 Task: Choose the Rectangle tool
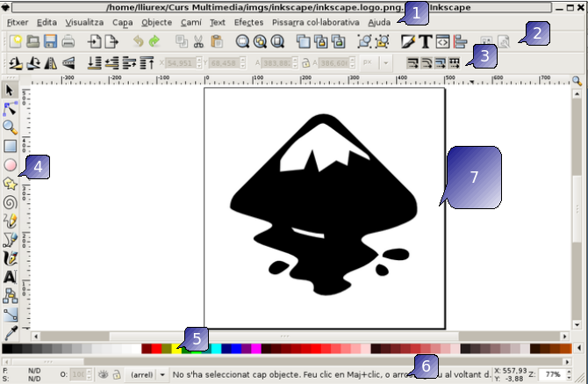tap(11, 146)
